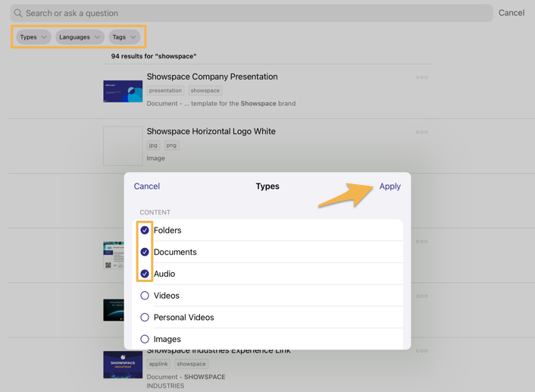Viewport: 535px width, 392px height.
Task: Open the QR code document thumbnail behind dialog
Action: point(114,255)
